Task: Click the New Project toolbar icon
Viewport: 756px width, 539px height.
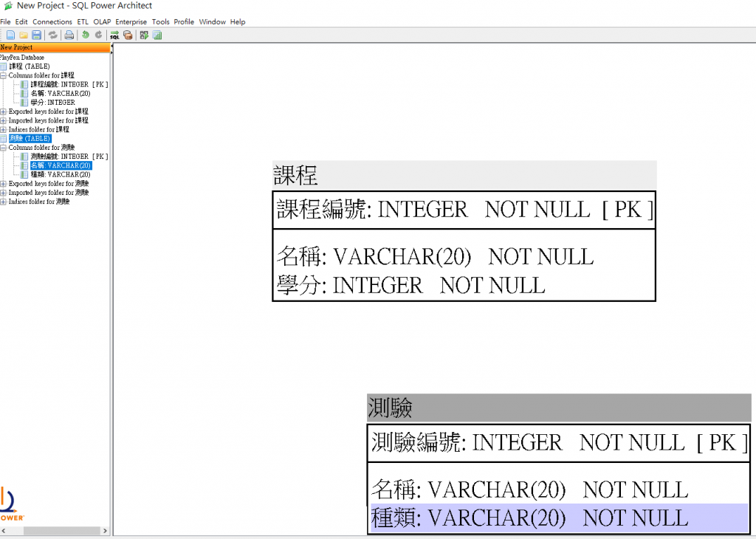Action: pyautogui.click(x=10, y=35)
